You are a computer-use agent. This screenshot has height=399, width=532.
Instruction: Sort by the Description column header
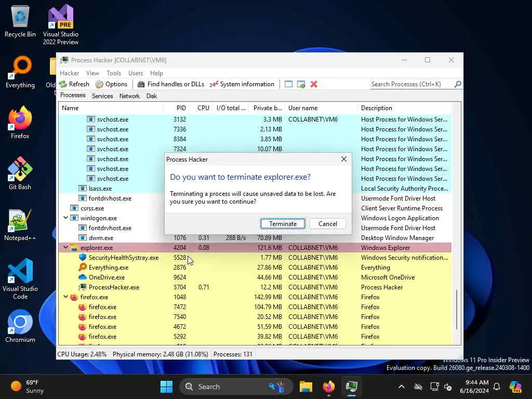404,108
